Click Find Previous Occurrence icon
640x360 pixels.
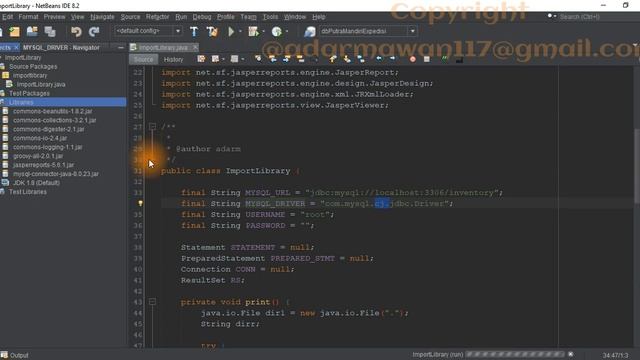click(x=272, y=59)
